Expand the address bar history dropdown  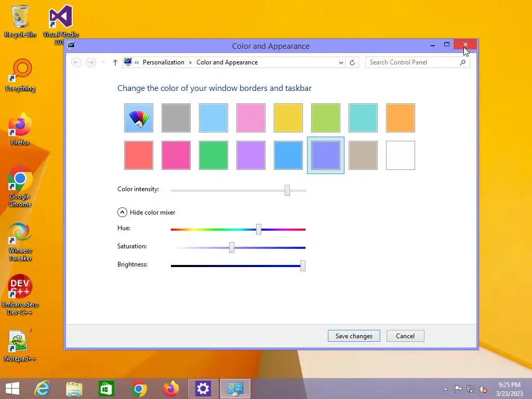point(341,62)
